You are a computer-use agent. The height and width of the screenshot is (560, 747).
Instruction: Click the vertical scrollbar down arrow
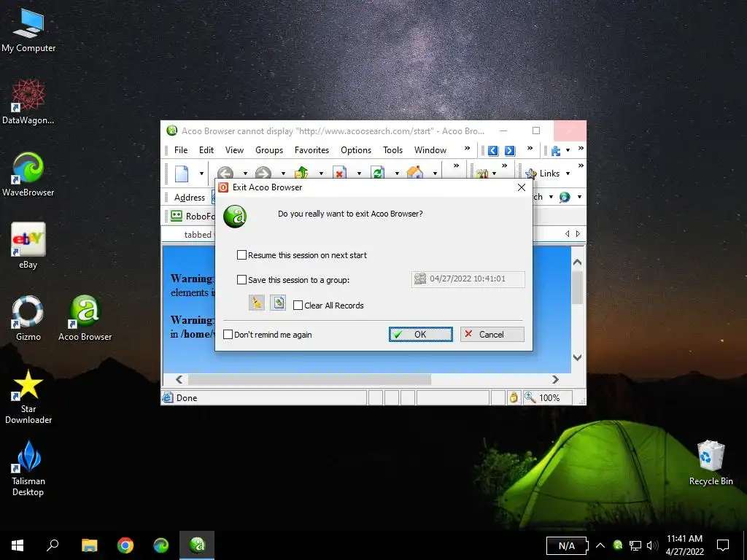click(x=578, y=357)
